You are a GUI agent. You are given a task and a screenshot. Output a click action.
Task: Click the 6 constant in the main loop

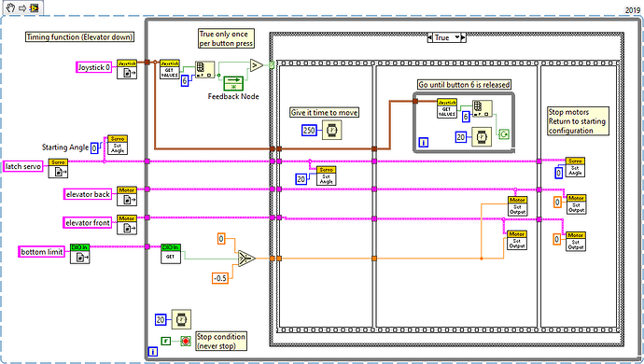pos(185,81)
